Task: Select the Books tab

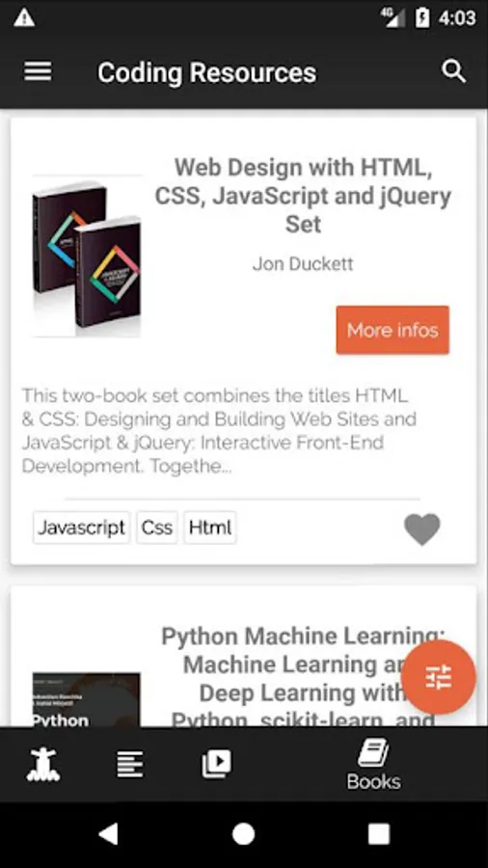Action: click(373, 765)
